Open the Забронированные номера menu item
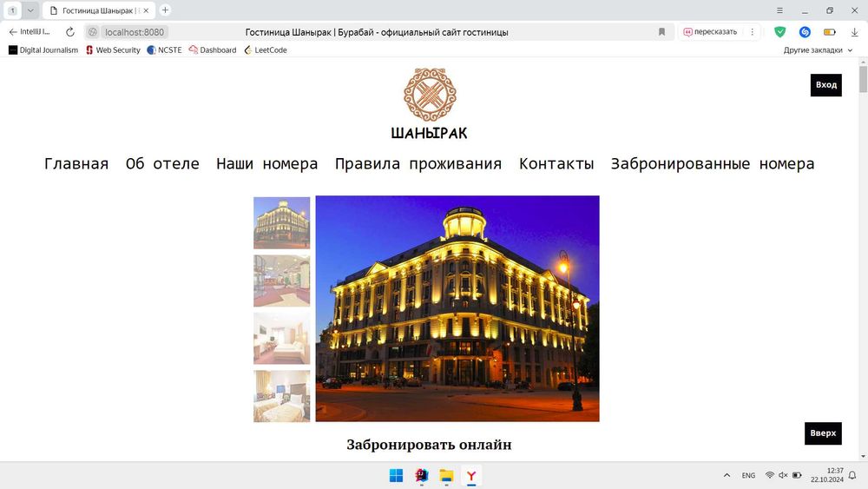 [713, 164]
